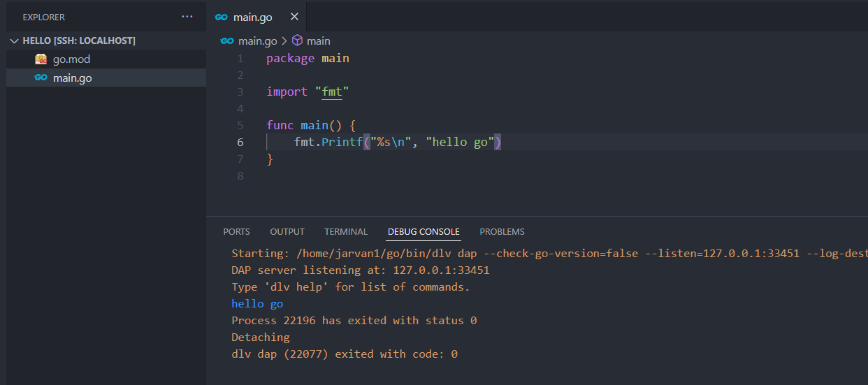Click the go.mod file icon
The height and width of the screenshot is (385, 868).
[41, 59]
